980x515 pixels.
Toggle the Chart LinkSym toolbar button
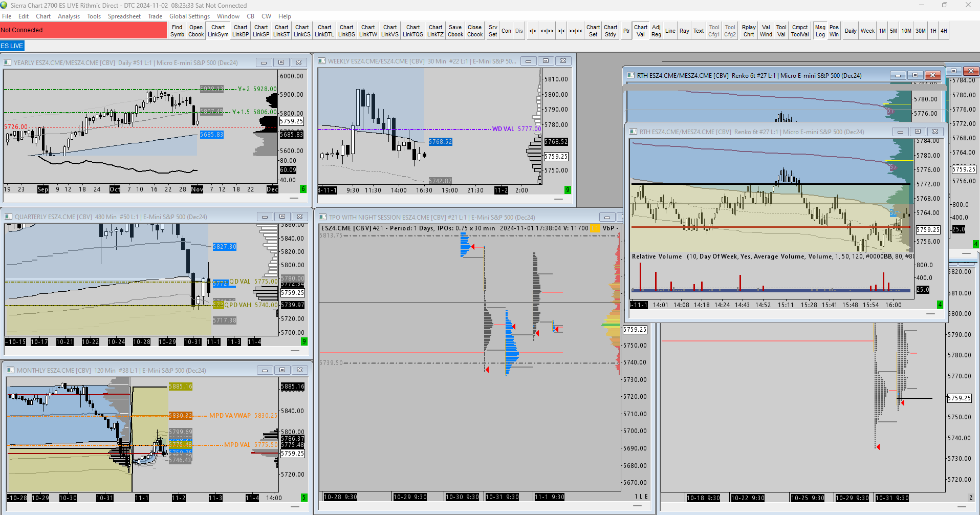pyautogui.click(x=218, y=31)
